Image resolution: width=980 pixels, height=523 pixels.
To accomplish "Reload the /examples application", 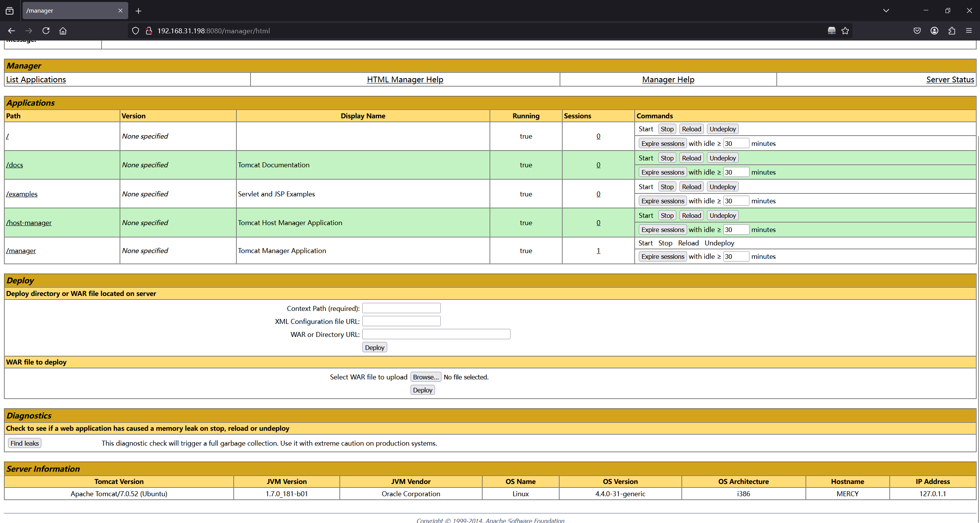I will 691,187.
